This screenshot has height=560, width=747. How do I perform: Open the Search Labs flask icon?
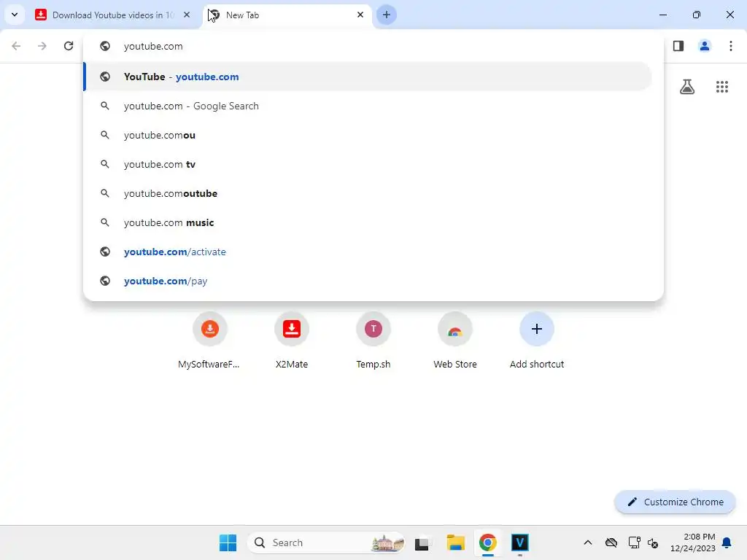[687, 87]
